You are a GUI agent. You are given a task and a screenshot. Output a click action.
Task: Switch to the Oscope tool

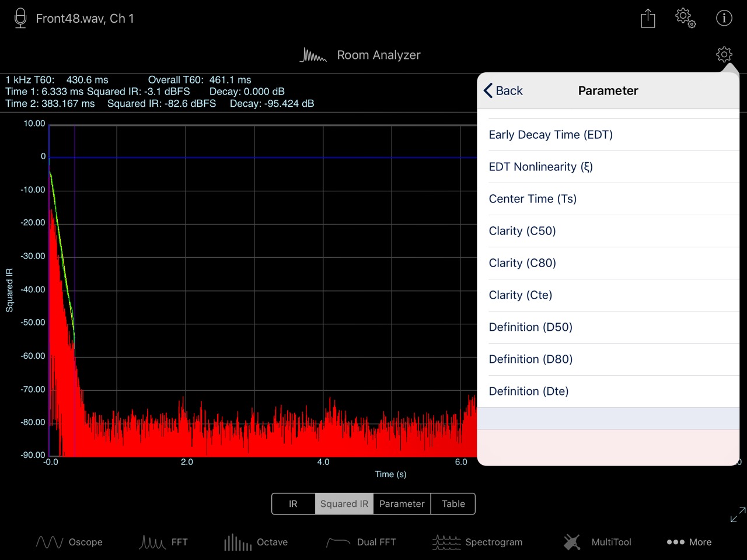pyautogui.click(x=69, y=542)
